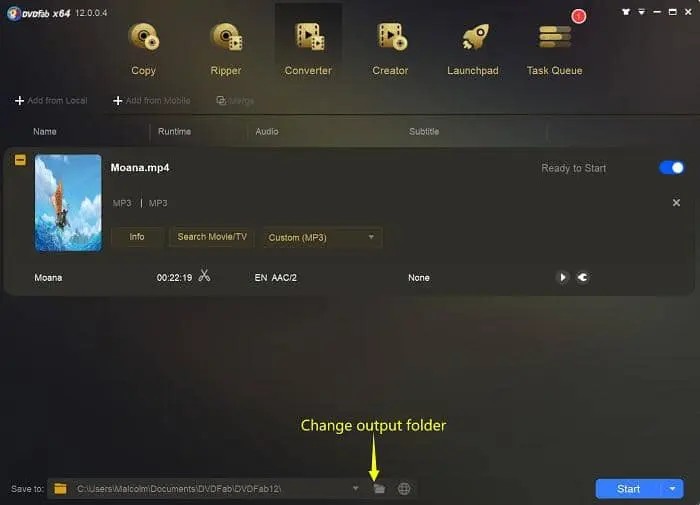The image size is (700, 505).
Task: Click the advanced settings icon beside the play button
Action: click(583, 277)
